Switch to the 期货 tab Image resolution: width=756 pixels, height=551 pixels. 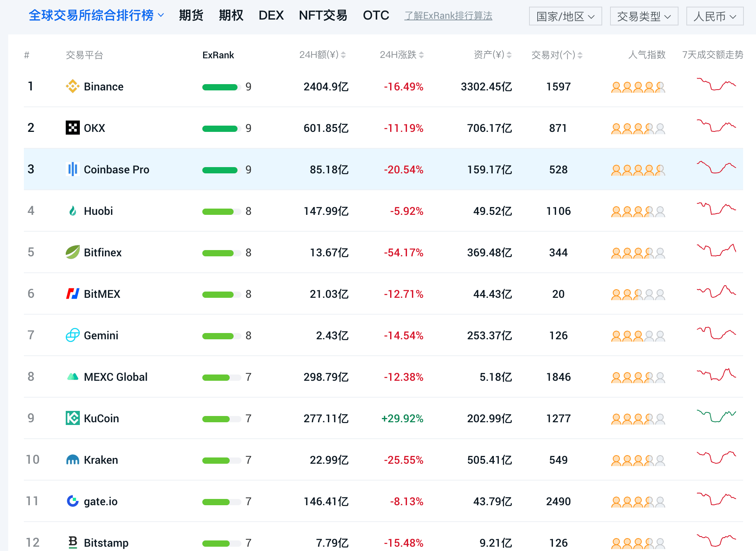(x=191, y=15)
